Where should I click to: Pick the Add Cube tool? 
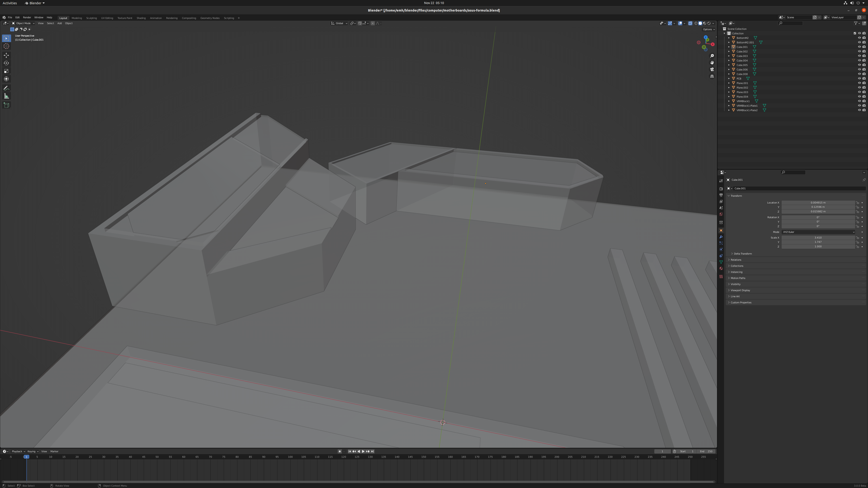(x=6, y=105)
